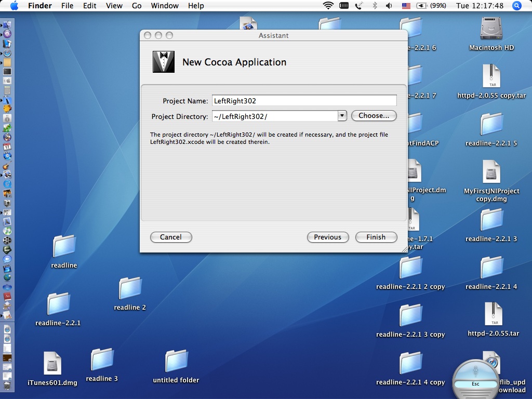Open the Window menu

click(165, 6)
